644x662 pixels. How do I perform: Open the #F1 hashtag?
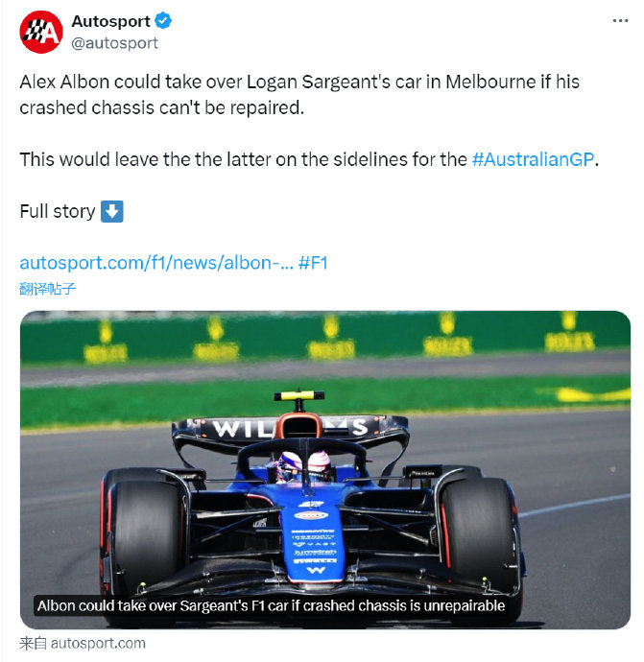313,263
